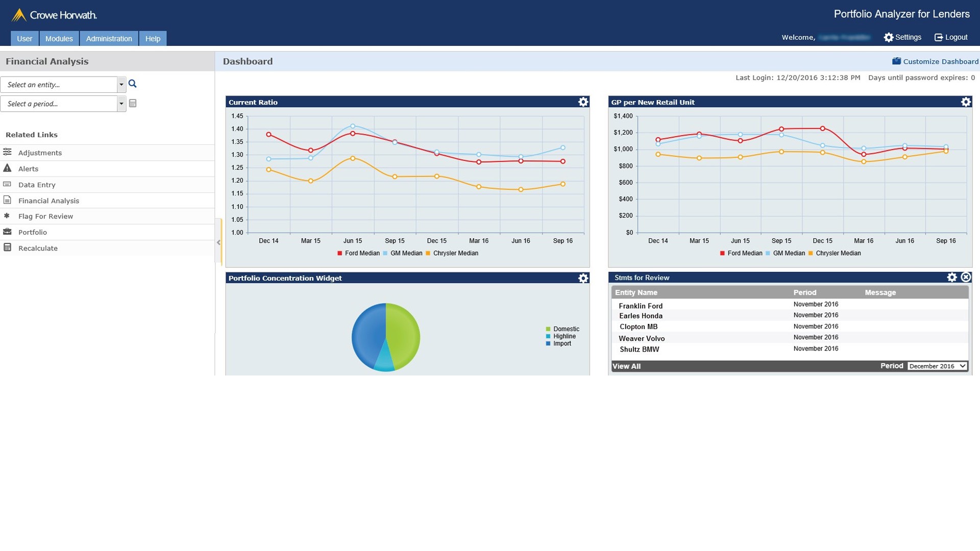Click the Alerts warning icon
The height and width of the screenshot is (551, 980).
tap(7, 168)
